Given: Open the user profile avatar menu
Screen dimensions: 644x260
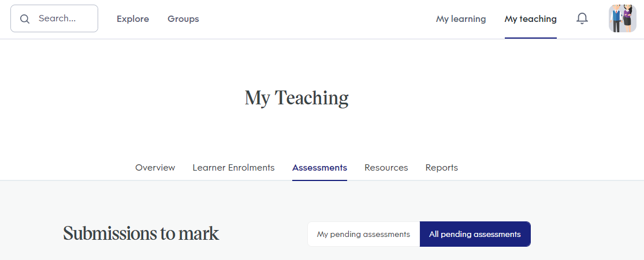Looking at the screenshot, I should pyautogui.click(x=622, y=18).
